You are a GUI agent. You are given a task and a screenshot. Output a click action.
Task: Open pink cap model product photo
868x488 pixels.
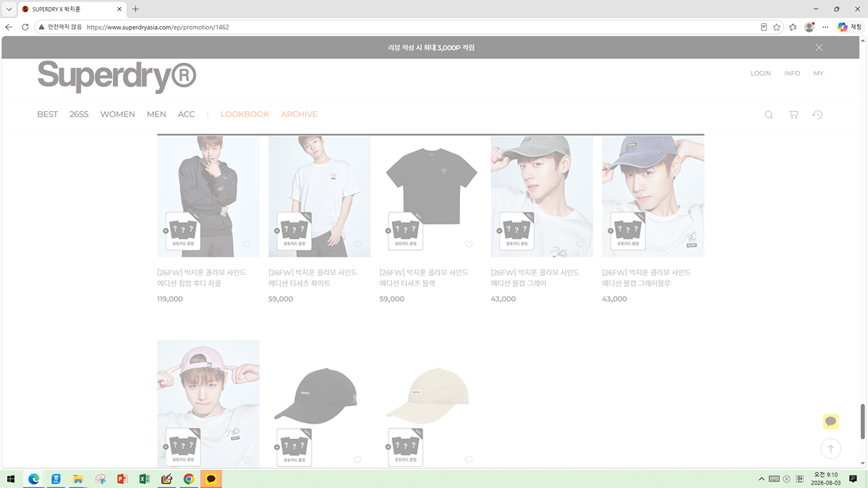coord(208,403)
